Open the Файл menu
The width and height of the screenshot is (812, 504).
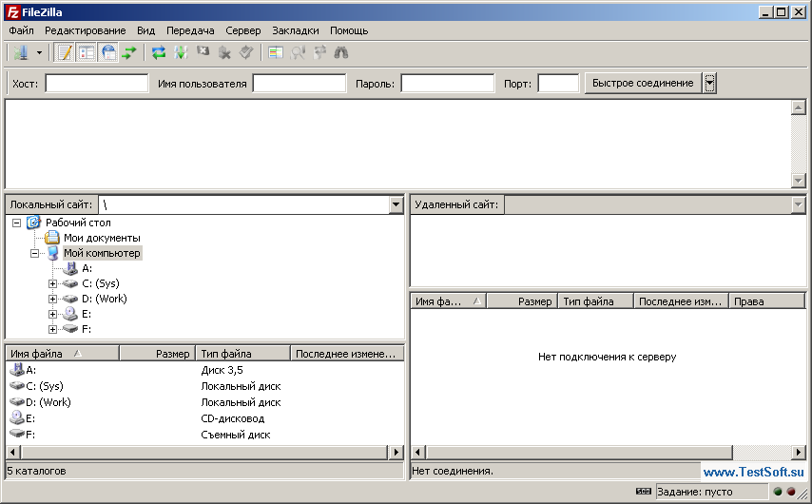pos(21,30)
